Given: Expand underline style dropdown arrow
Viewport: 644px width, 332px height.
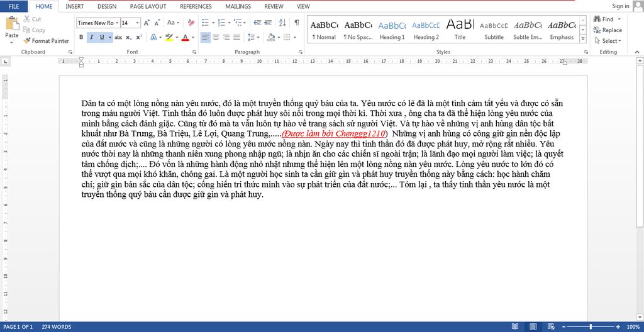Looking at the screenshot, I should [109, 37].
